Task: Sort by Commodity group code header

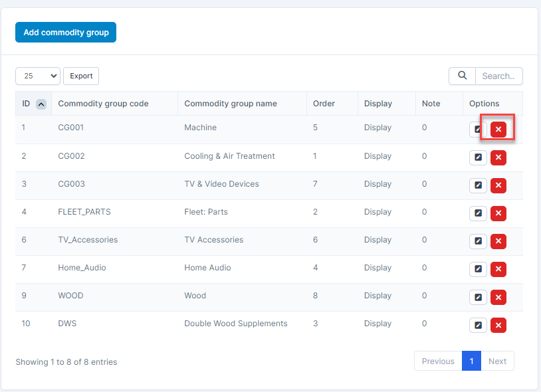Action: [x=103, y=104]
